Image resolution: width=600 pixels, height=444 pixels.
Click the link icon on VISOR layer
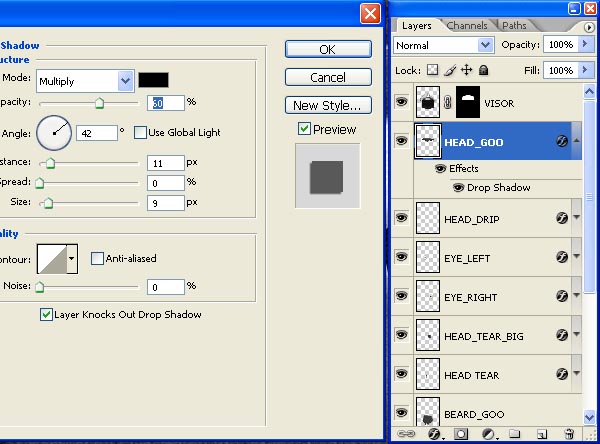(448, 102)
